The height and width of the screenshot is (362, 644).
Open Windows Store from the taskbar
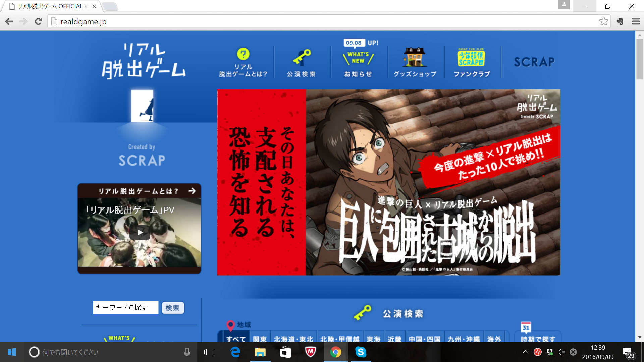tap(285, 352)
